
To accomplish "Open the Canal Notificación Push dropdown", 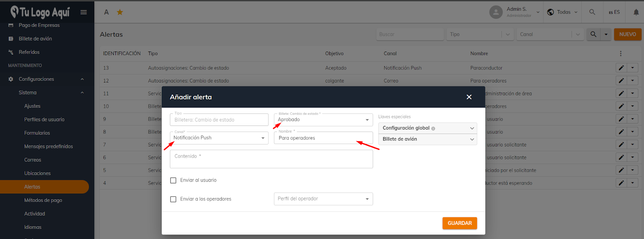I will click(x=219, y=138).
